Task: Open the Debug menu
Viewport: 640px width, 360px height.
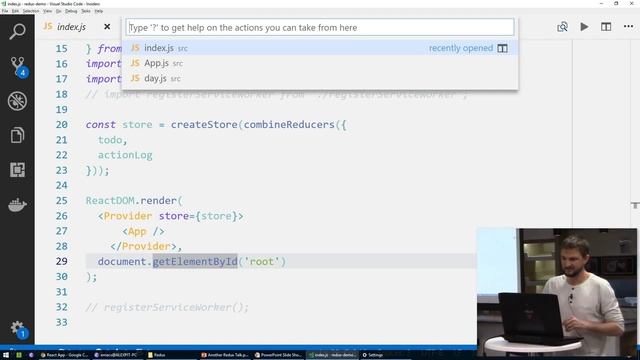Action: tap(71, 11)
